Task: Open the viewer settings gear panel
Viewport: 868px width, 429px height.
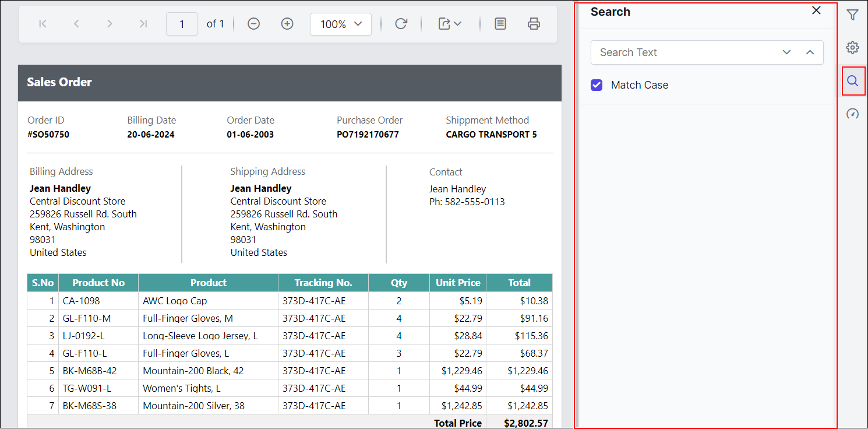Action: point(852,47)
